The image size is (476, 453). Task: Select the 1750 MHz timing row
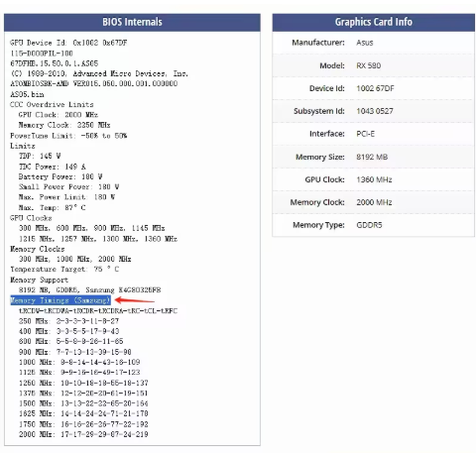click(x=83, y=424)
